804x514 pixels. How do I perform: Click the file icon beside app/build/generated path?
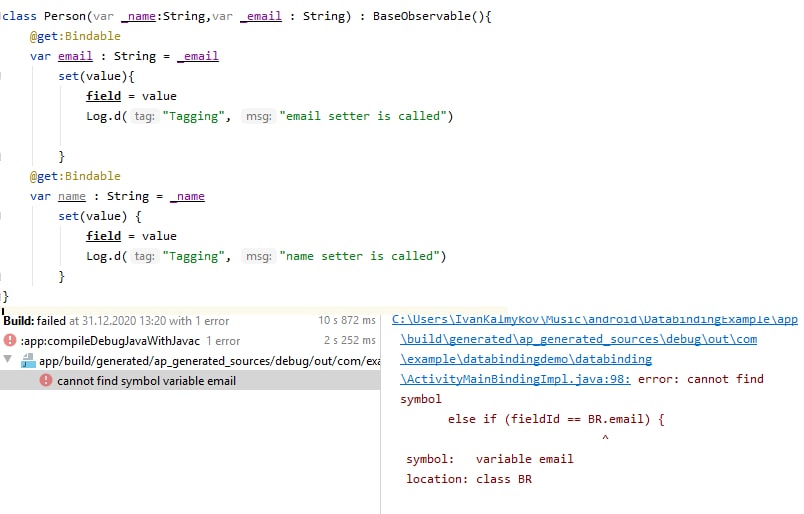coord(28,361)
